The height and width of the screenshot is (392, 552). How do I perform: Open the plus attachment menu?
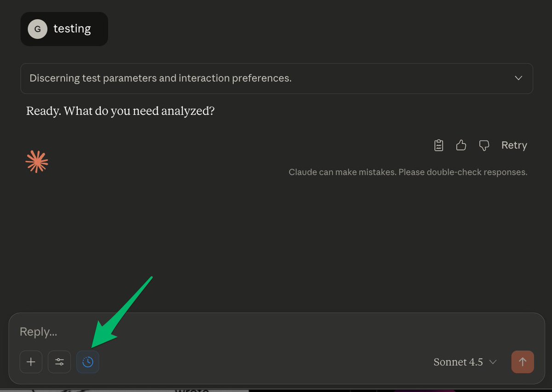point(31,362)
